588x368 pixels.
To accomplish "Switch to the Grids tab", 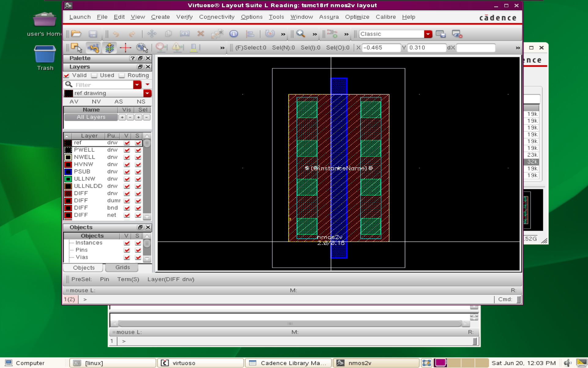I will click(123, 267).
